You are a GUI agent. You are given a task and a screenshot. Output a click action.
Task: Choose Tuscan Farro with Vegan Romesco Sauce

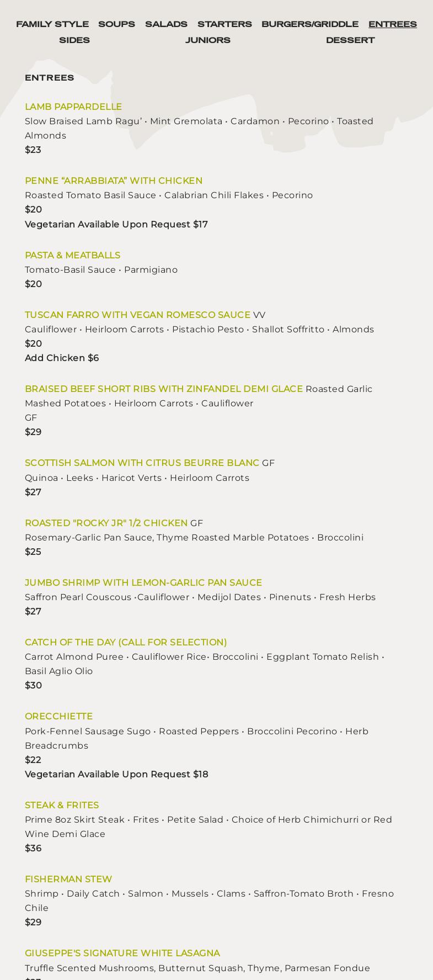137,315
